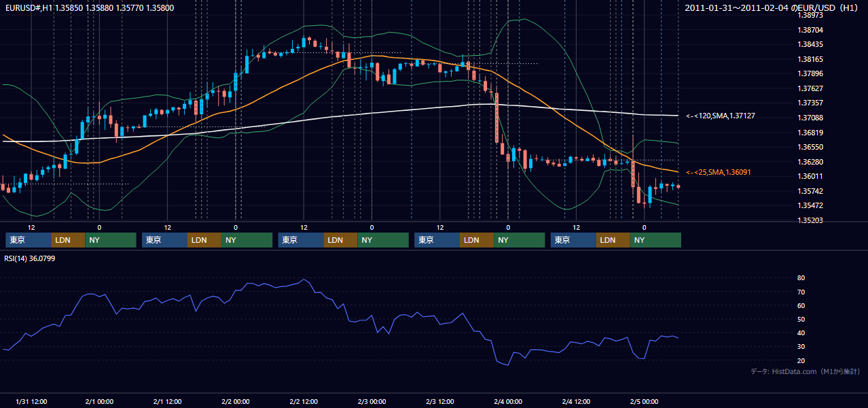Click price axis value 1.38704
Image resolution: width=868 pixels, height=408 pixels.
[810, 30]
